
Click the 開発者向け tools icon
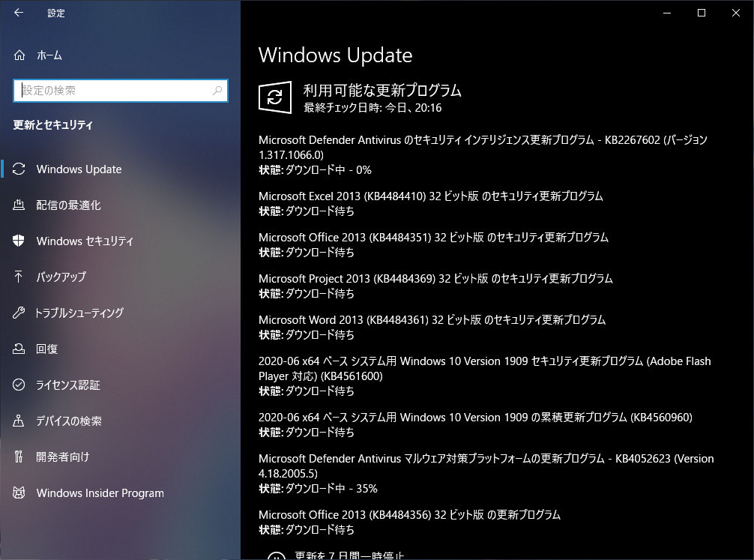19,457
